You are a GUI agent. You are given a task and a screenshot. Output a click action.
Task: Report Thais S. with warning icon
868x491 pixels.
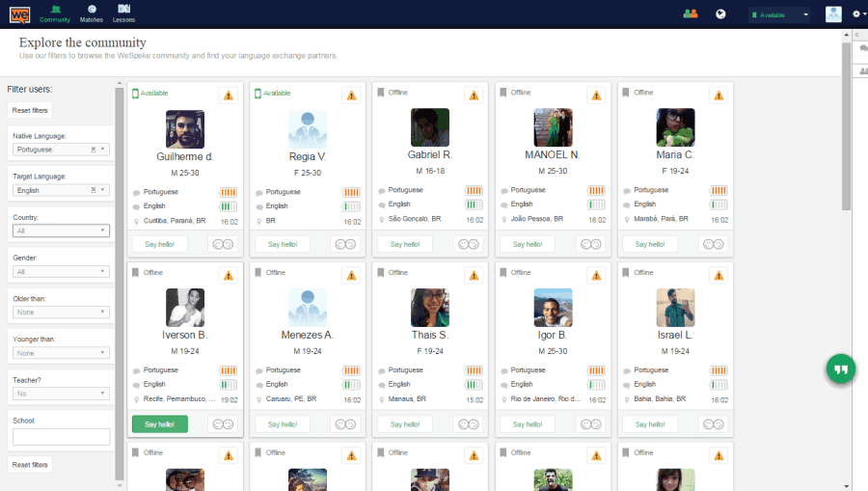point(474,276)
